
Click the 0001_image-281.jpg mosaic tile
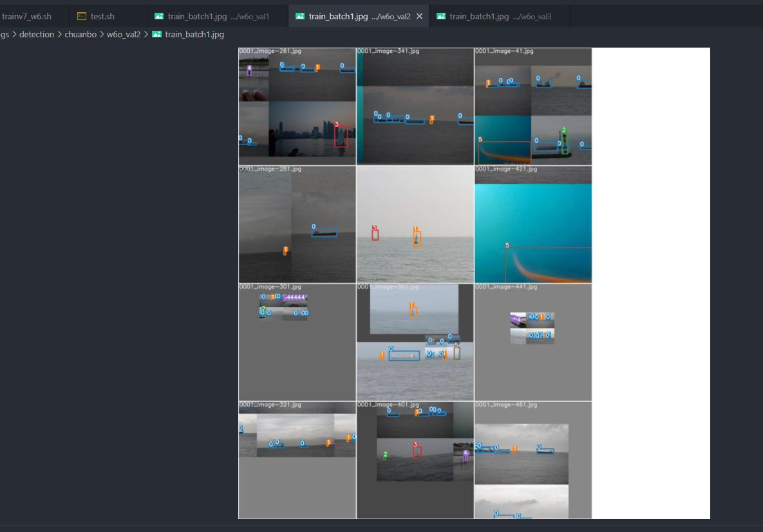297,224
